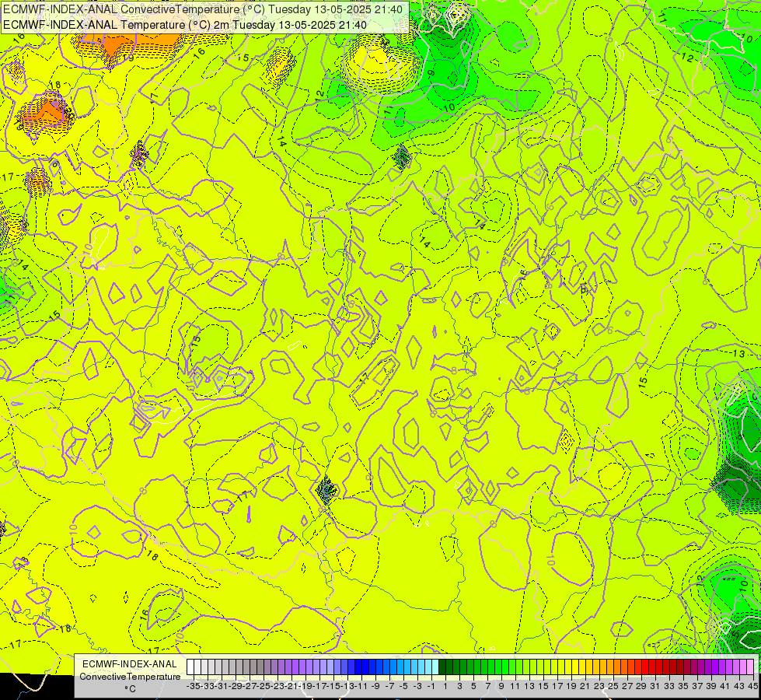Click the ECMWF-INDEX-ANAL label in the legend
The width and height of the screenshot is (761, 700).
click(x=130, y=664)
